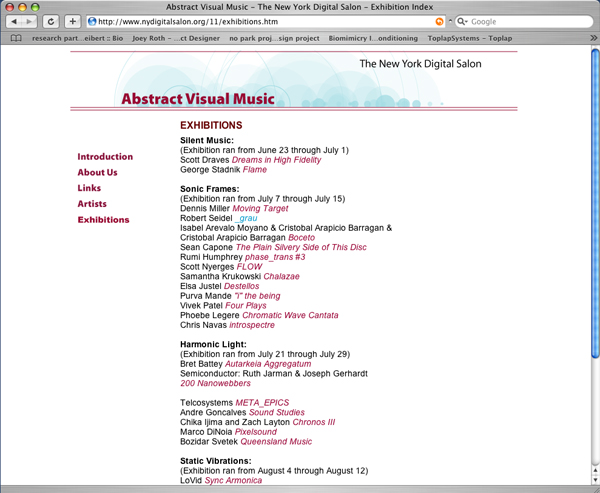Click the green zoom window button

tap(35, 7)
